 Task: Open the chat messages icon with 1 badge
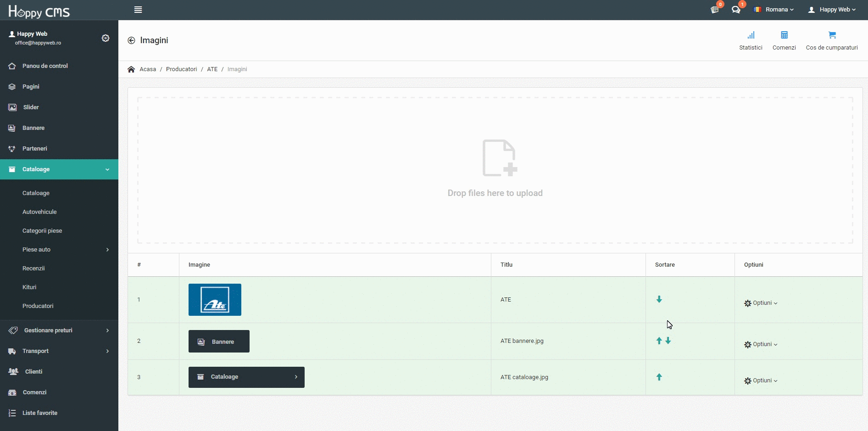(736, 10)
